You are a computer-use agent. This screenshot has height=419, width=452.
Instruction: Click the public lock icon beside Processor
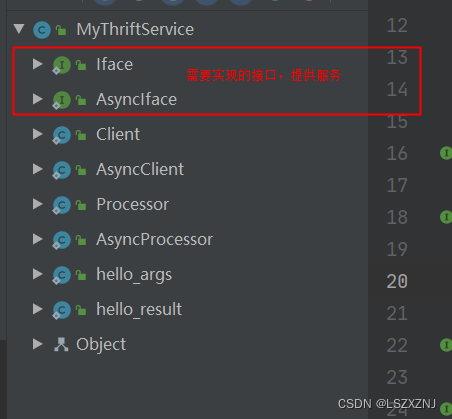point(81,205)
